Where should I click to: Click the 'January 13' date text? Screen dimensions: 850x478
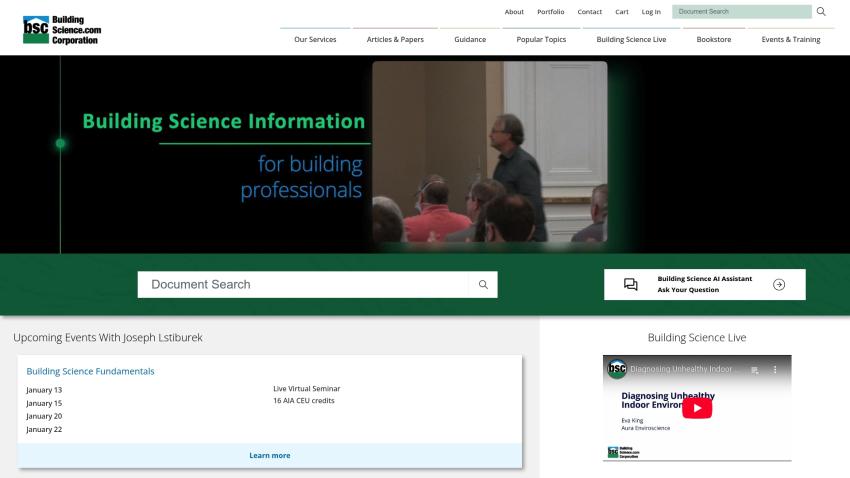tap(44, 390)
